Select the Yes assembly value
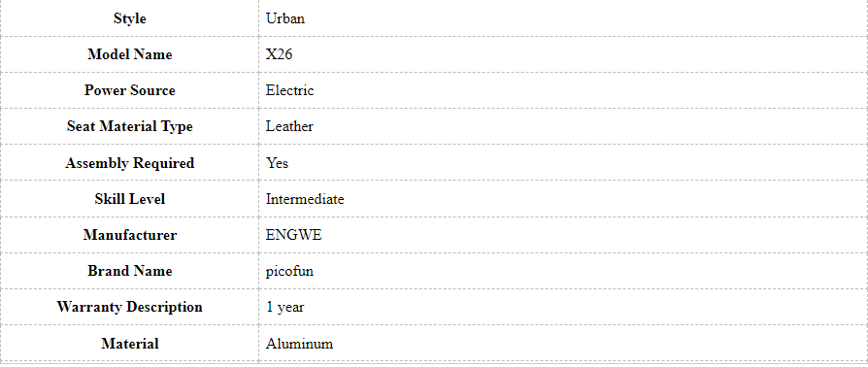The image size is (868, 367). point(277,163)
